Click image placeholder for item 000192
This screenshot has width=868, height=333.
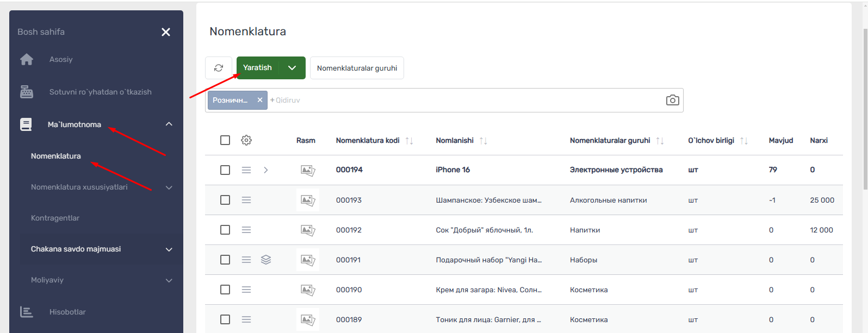[308, 230]
